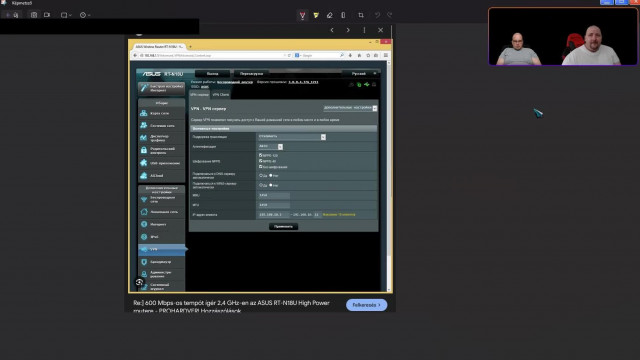Open the authentication Авто dropdown arrow
640x360 pixels.
tap(280, 147)
